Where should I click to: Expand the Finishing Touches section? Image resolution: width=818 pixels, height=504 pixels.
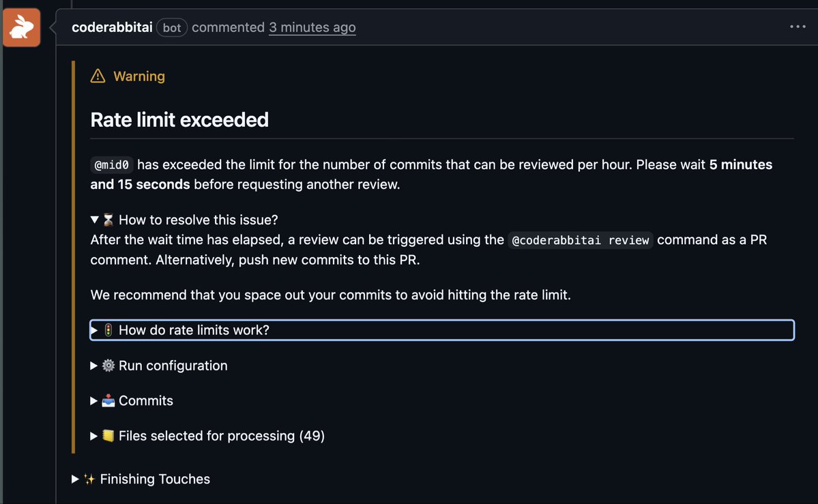click(x=155, y=479)
